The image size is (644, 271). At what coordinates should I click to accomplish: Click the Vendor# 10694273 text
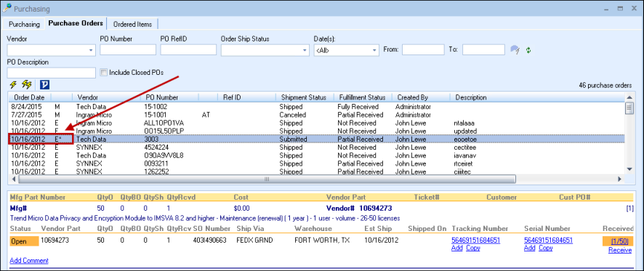tap(360, 209)
